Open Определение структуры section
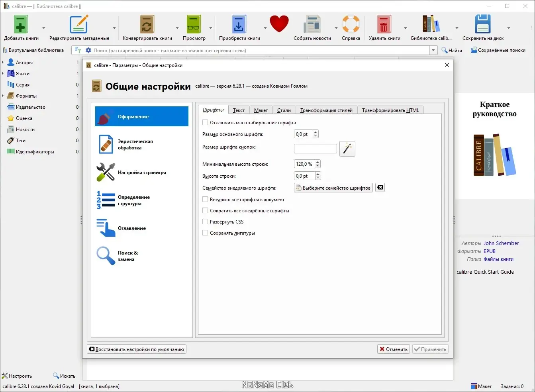Image resolution: width=535 pixels, height=392 pixels. click(x=142, y=200)
